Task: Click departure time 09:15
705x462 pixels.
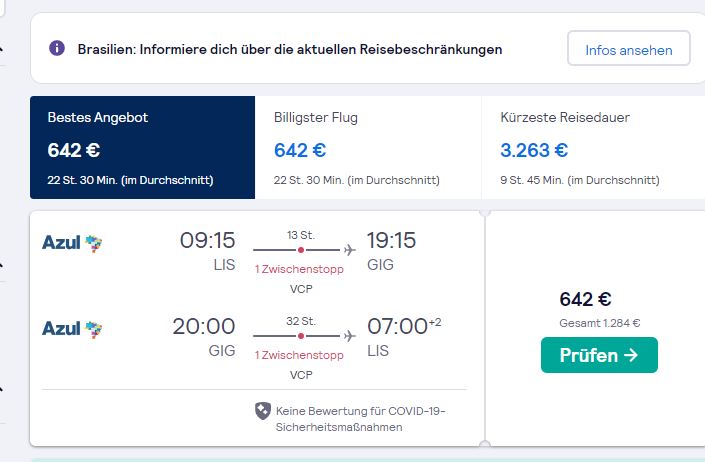Action: click(x=207, y=240)
